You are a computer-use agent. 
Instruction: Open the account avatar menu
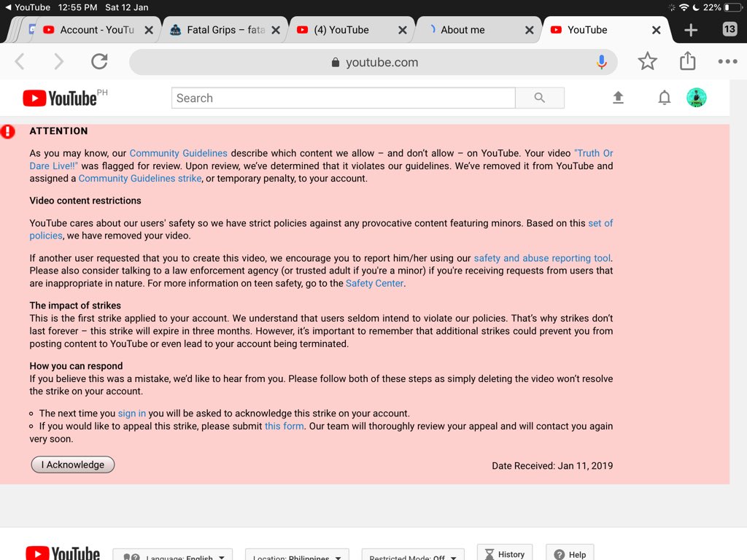coord(696,98)
